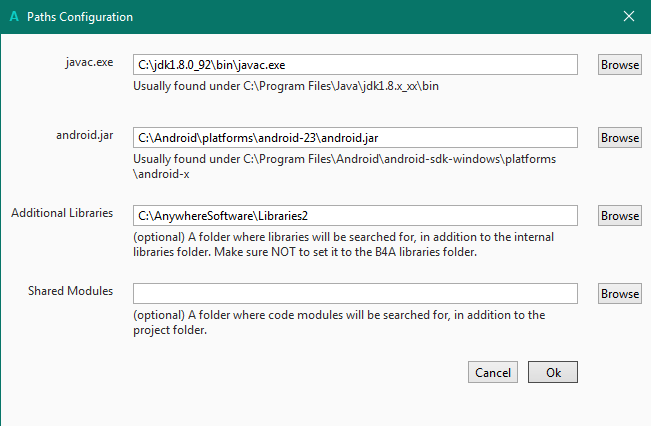The height and width of the screenshot is (426, 651).
Task: Open Browse for Additional Libraries folder
Action: tap(620, 215)
